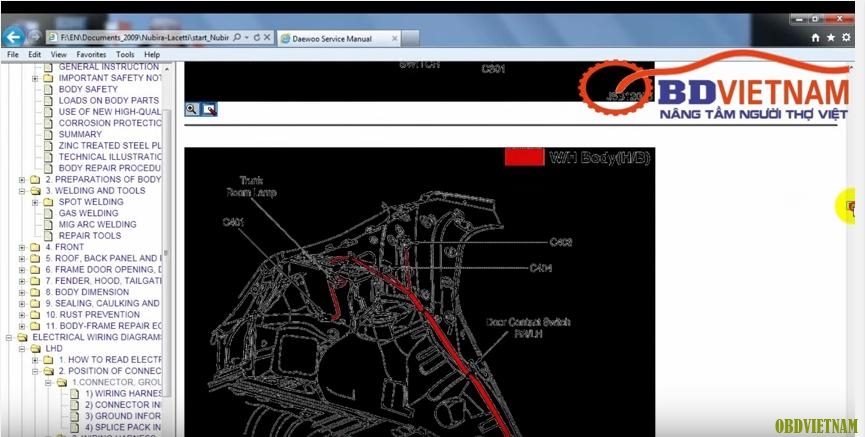The width and height of the screenshot is (865, 437).
Task: Close the Daewoo Service Manual tab
Action: point(394,39)
